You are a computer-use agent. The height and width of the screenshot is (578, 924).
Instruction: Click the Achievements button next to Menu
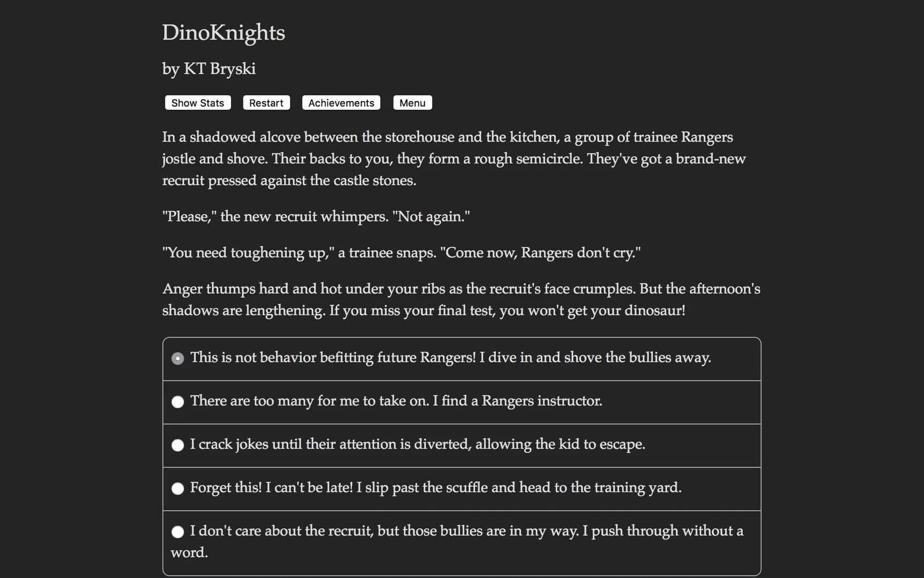coord(341,103)
